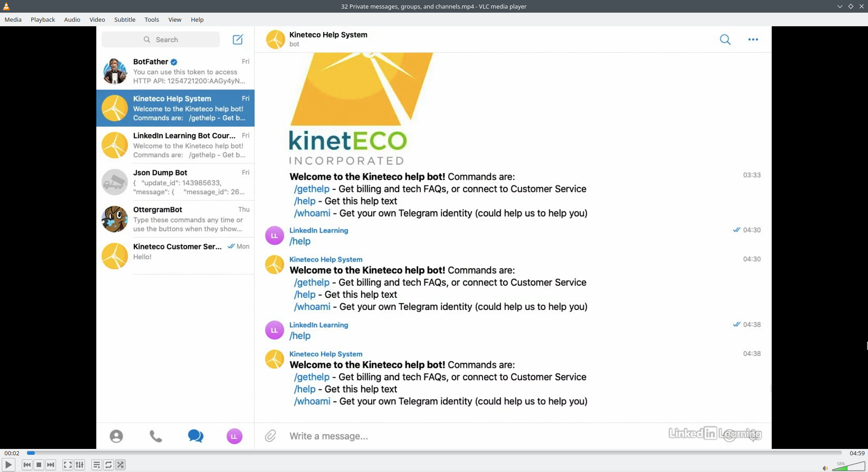
Task: Click the BotFather verified badge
Action: coord(174,62)
